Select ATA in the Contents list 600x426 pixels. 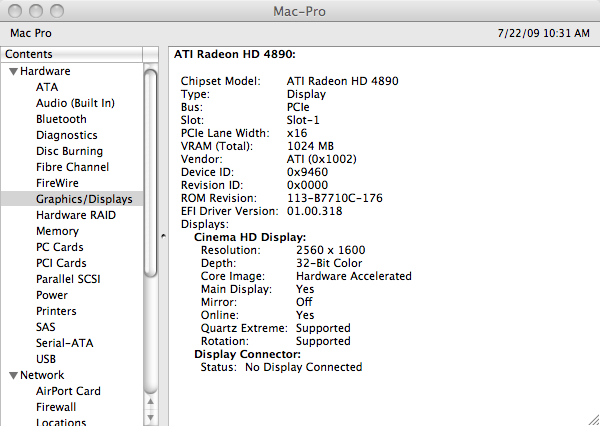point(47,87)
